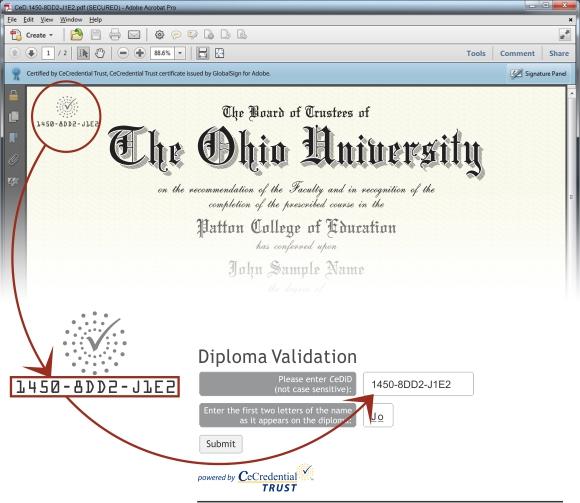
Task: Click the fit one full page icon
Action: tap(219, 53)
